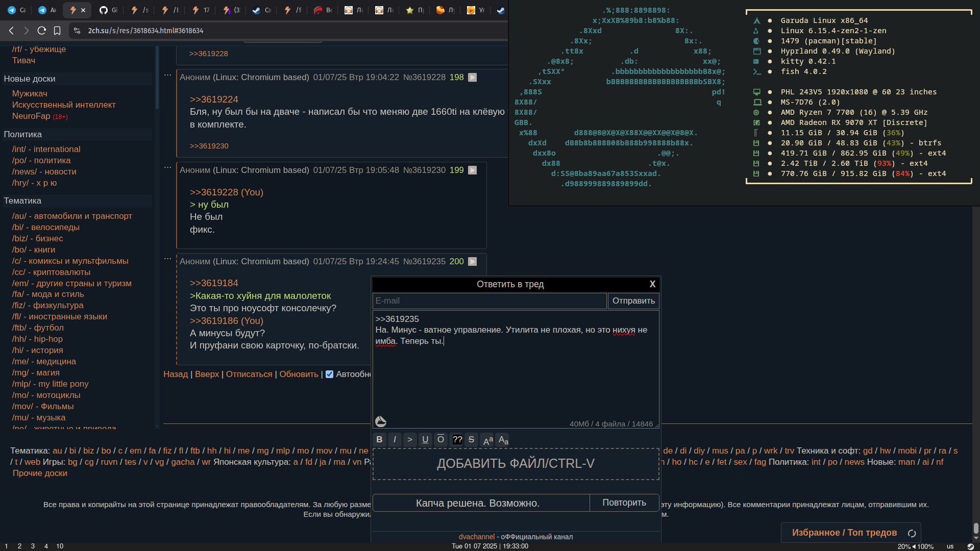Screen dimensions: 980x551
Task: Switch to first Telegram browser tab
Action: (16, 10)
